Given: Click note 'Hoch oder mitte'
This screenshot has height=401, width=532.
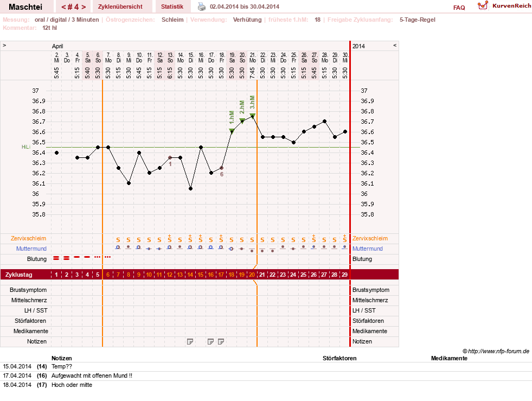Looking at the screenshot, I should pos(72,385).
